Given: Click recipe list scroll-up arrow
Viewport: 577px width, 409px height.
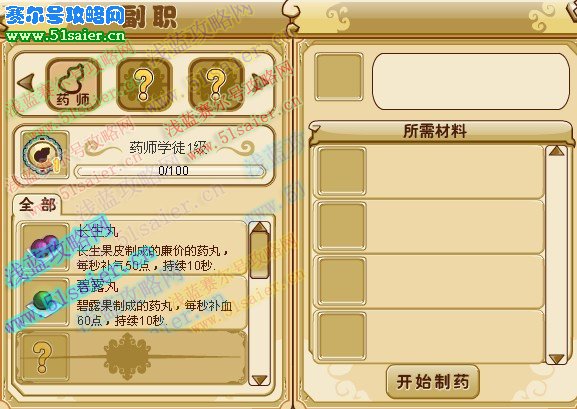Looking at the screenshot, I should [x=260, y=227].
